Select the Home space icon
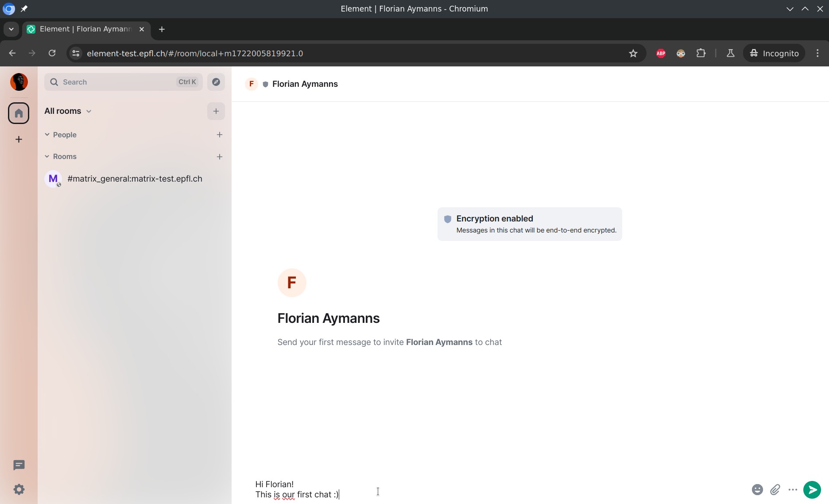Image resolution: width=829 pixels, height=504 pixels. (x=19, y=113)
